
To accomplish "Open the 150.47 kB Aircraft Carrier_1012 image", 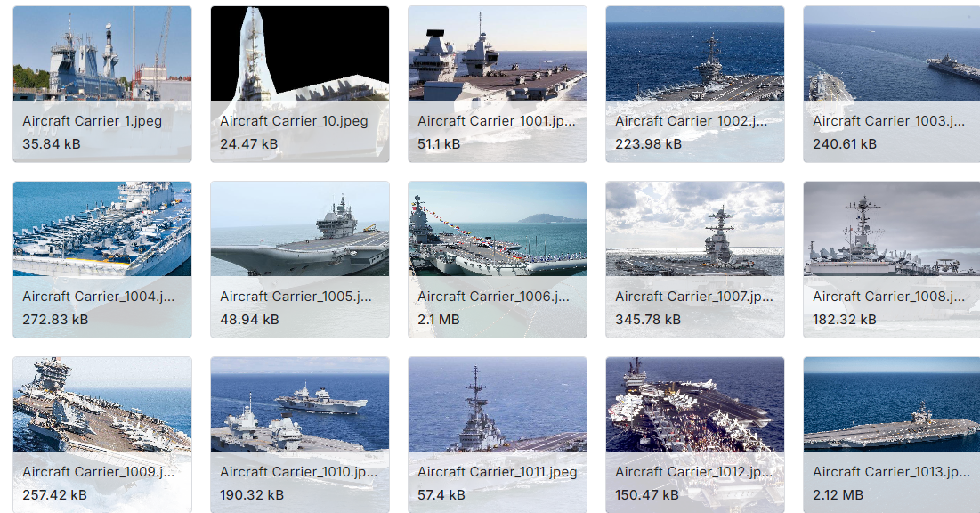I will [695, 435].
